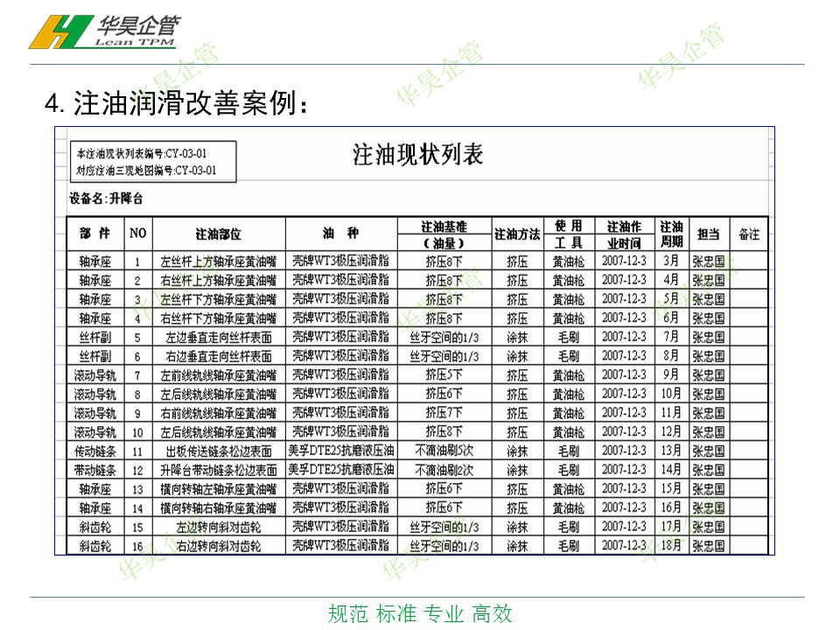Click '张忠国' in row 6
The width and height of the screenshot is (840, 630).
[708, 356]
